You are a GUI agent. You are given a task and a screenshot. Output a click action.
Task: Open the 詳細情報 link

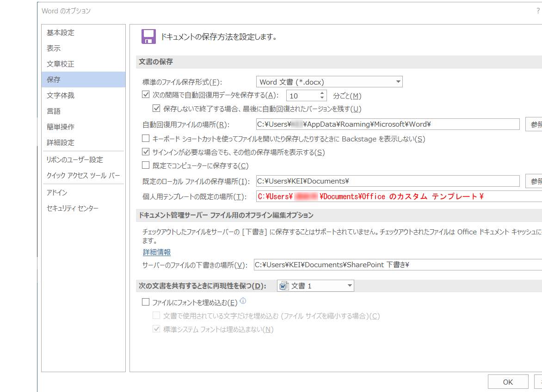tap(157, 252)
